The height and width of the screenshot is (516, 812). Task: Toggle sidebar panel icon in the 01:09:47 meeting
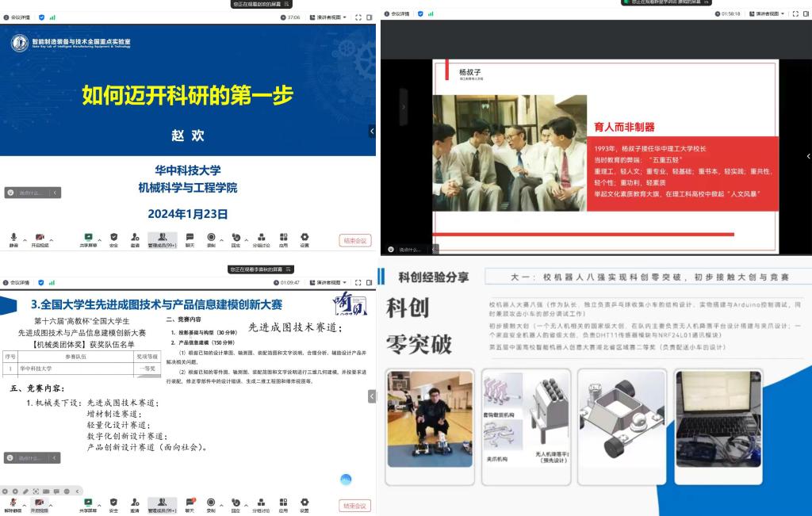tap(368, 282)
